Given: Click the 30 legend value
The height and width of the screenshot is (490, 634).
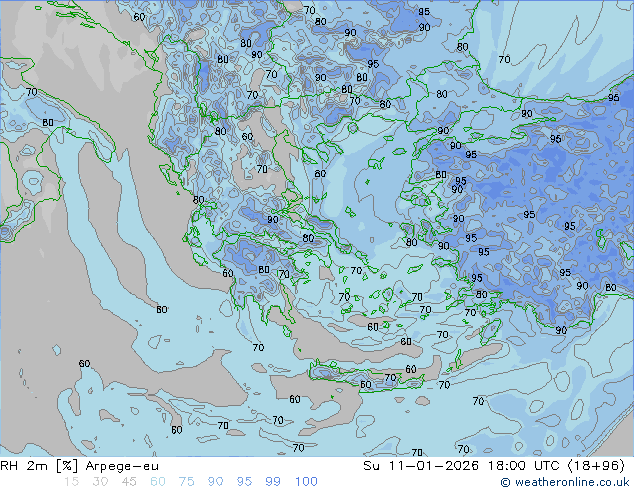Looking at the screenshot, I should click(100, 482).
